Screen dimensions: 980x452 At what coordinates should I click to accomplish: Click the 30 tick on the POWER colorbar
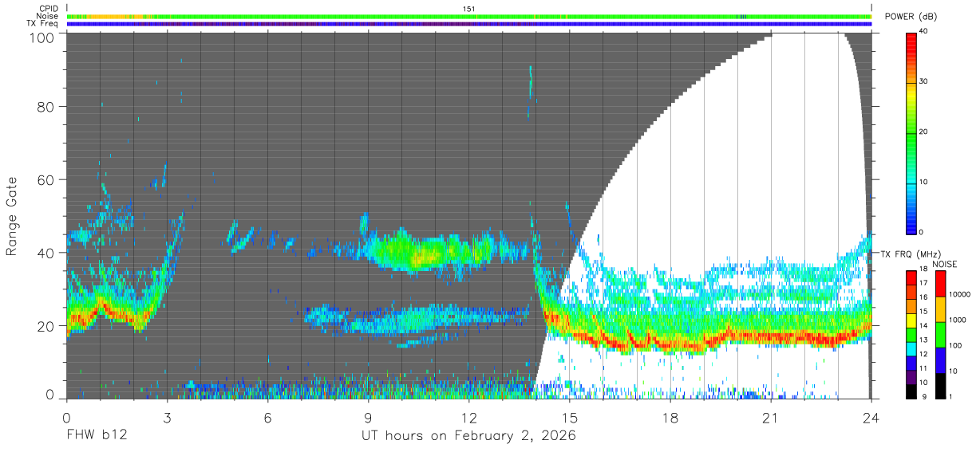(x=924, y=82)
